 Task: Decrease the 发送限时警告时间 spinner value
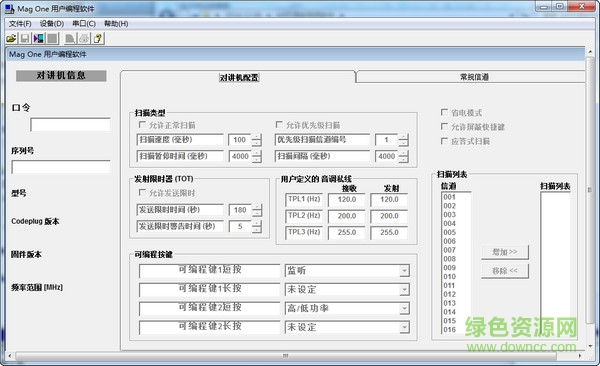coord(257,230)
